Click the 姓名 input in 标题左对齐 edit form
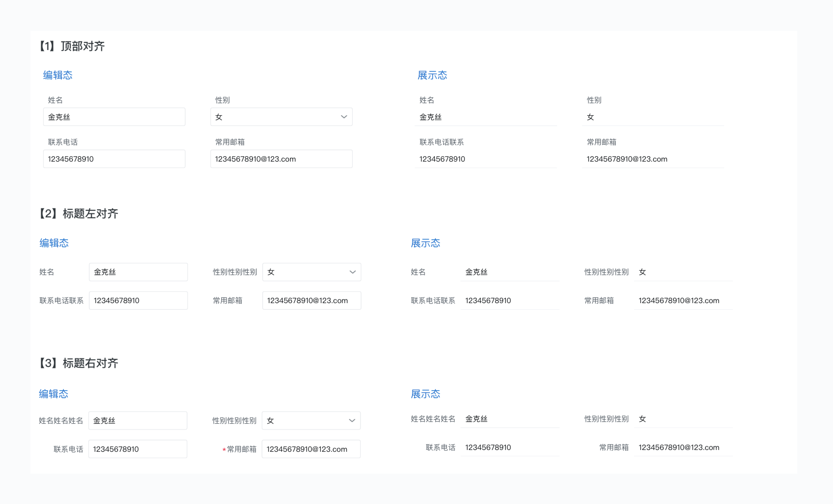The image size is (833, 504). click(x=138, y=272)
